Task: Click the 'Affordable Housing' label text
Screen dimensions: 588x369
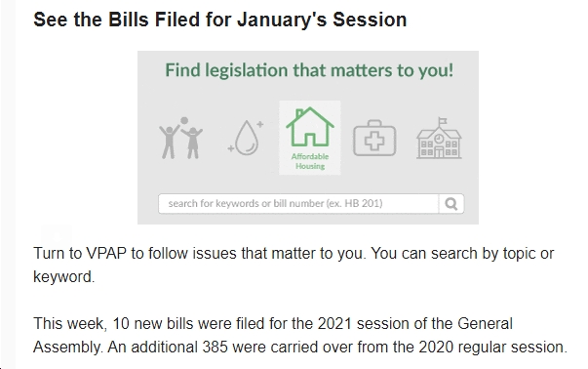Action: 310,161
